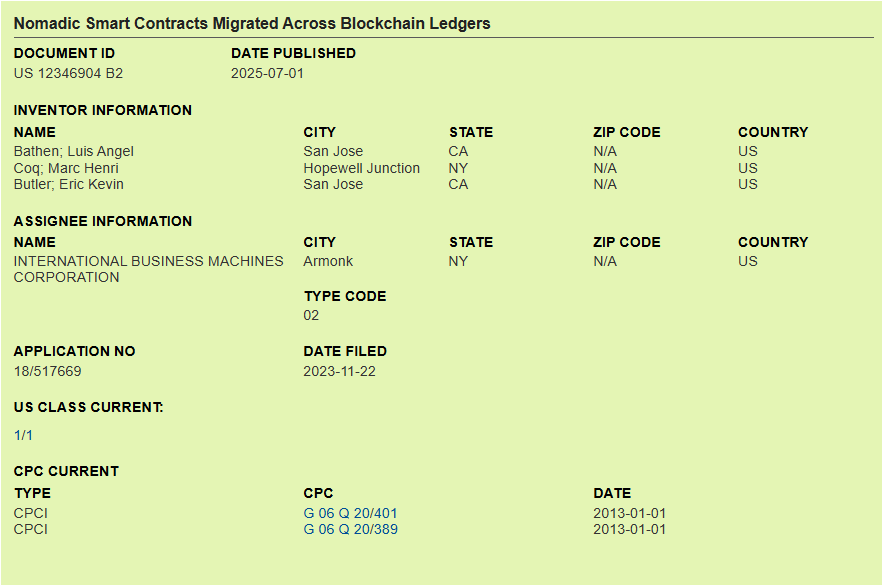Click the type code value 02
The width and height of the screenshot is (883, 586).
[311, 315]
